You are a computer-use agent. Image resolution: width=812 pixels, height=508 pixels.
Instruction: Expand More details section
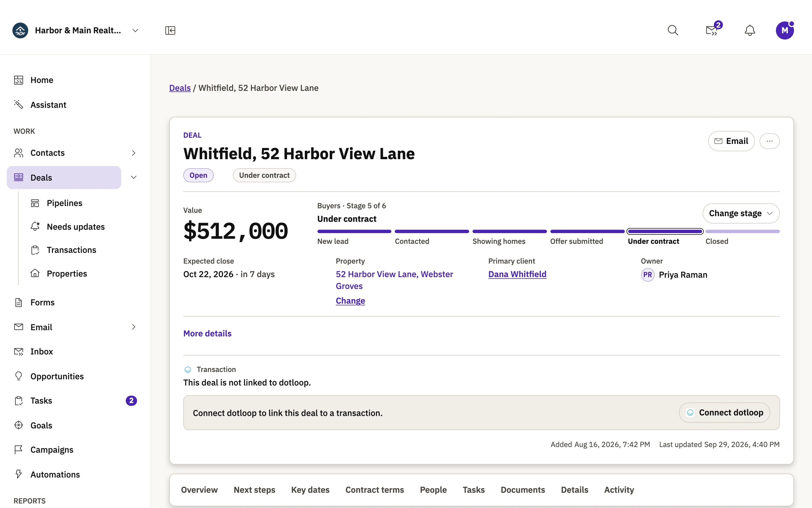pos(207,333)
